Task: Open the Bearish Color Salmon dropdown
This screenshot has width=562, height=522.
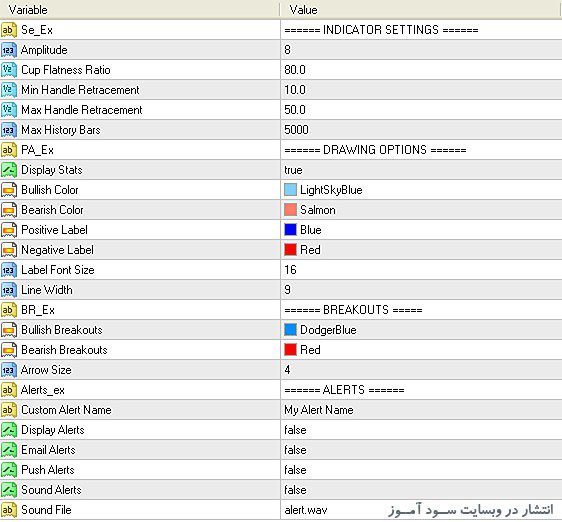Action: (421, 210)
